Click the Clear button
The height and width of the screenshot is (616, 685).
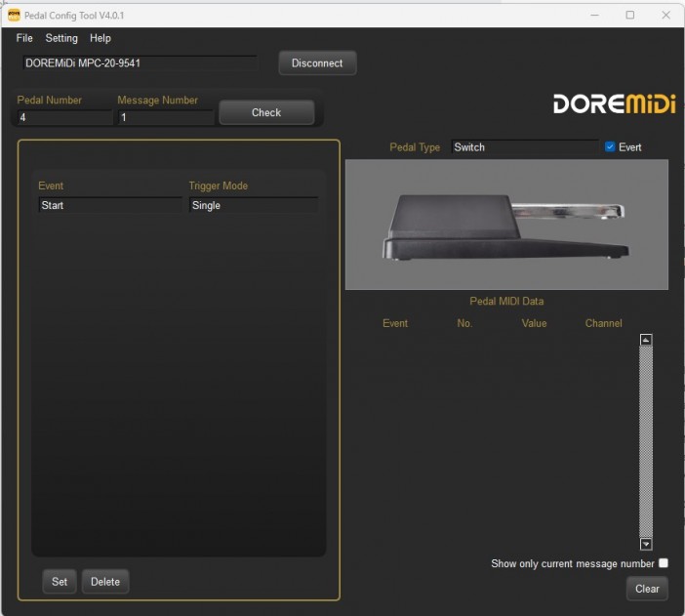tap(647, 589)
